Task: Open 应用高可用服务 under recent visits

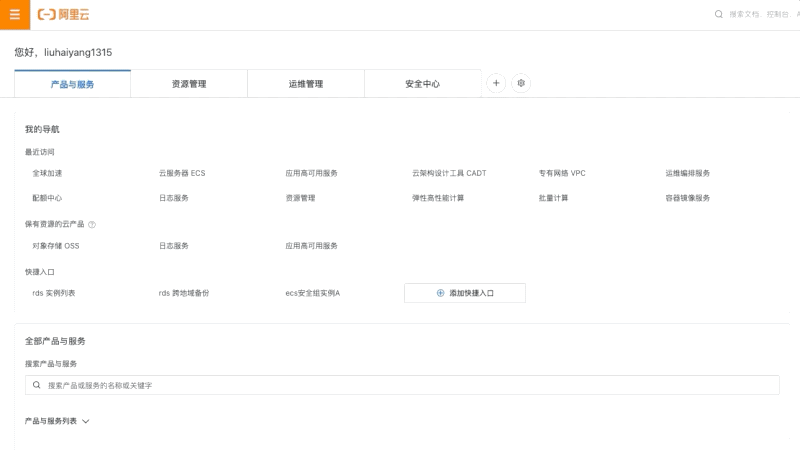Action: pos(312,173)
